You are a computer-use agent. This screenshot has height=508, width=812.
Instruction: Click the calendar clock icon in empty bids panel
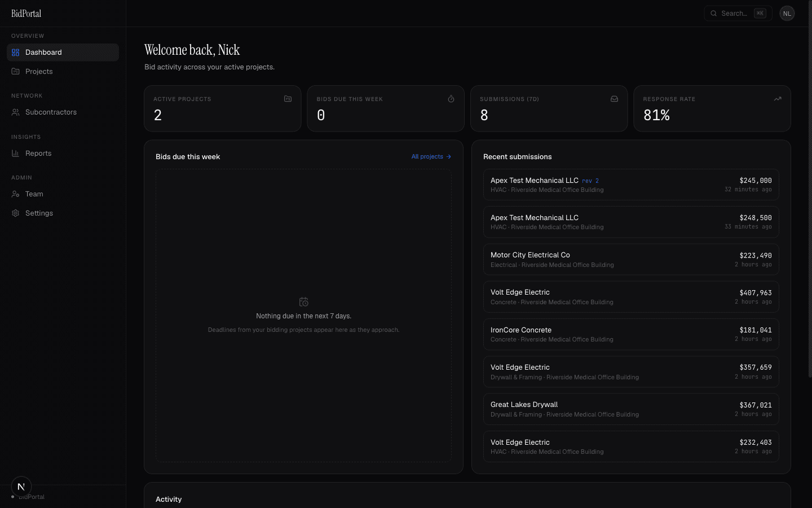point(303,302)
